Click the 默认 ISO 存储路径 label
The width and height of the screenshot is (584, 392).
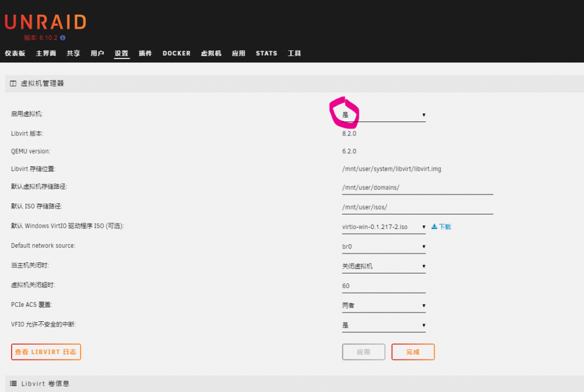click(36, 206)
